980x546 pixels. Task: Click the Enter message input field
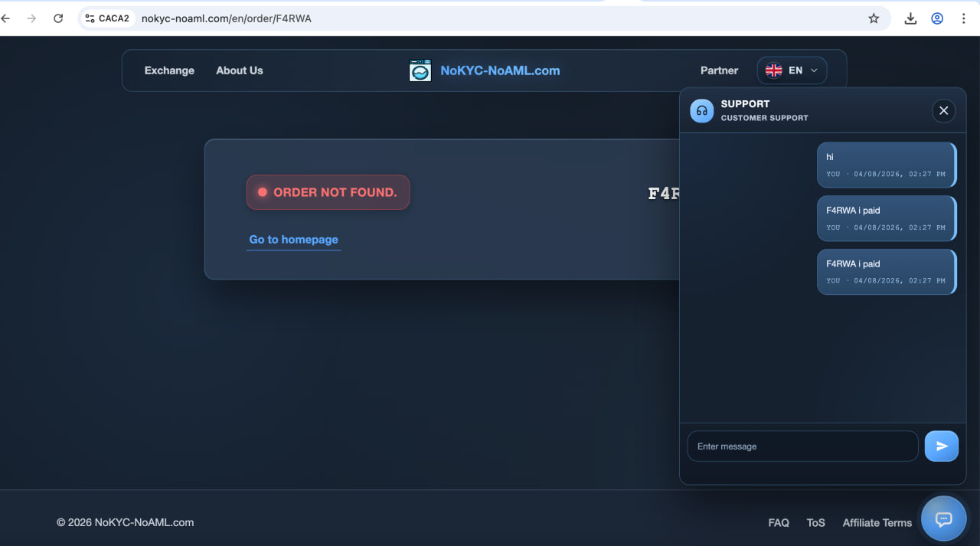click(802, 446)
